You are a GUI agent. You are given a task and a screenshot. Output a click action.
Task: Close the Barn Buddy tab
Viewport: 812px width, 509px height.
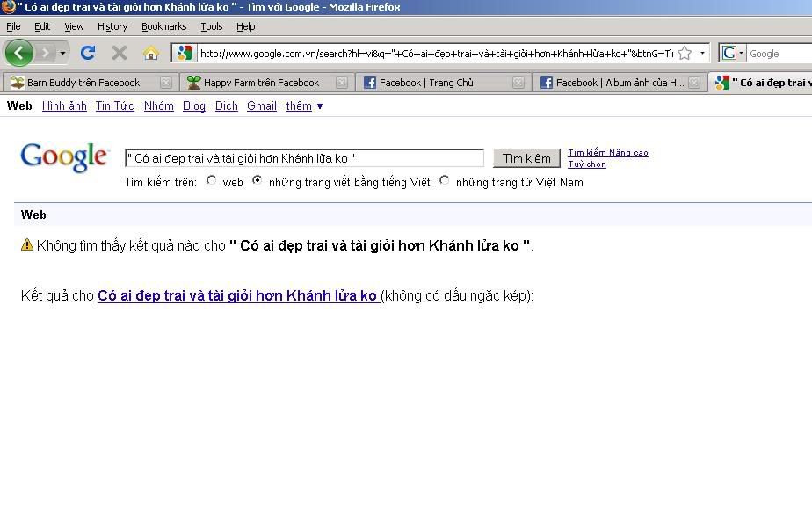pyautogui.click(x=166, y=83)
